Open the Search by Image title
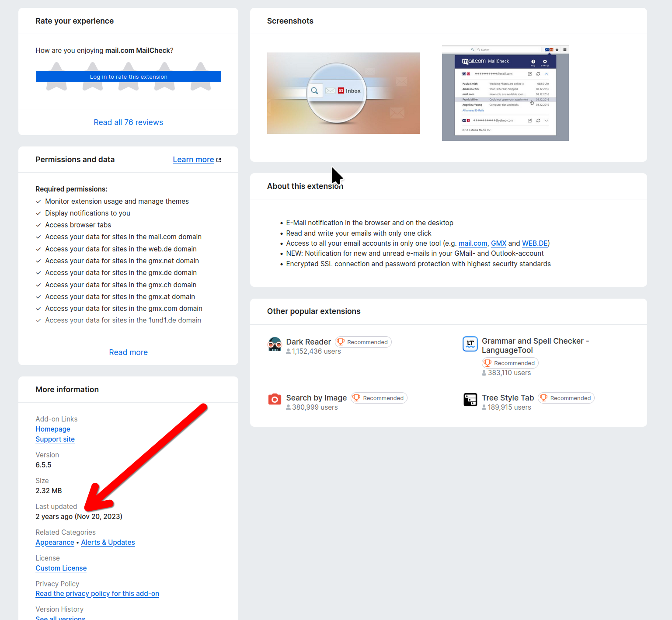The height and width of the screenshot is (620, 672). pos(317,398)
